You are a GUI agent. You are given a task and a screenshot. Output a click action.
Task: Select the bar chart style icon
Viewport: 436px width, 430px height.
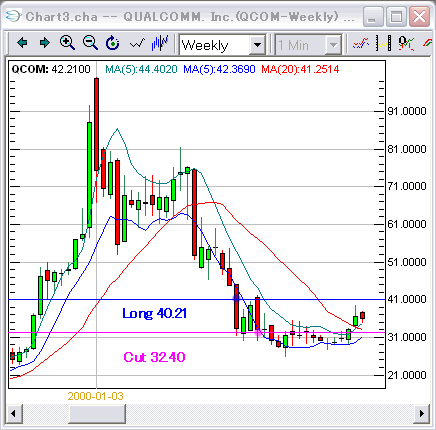point(160,43)
